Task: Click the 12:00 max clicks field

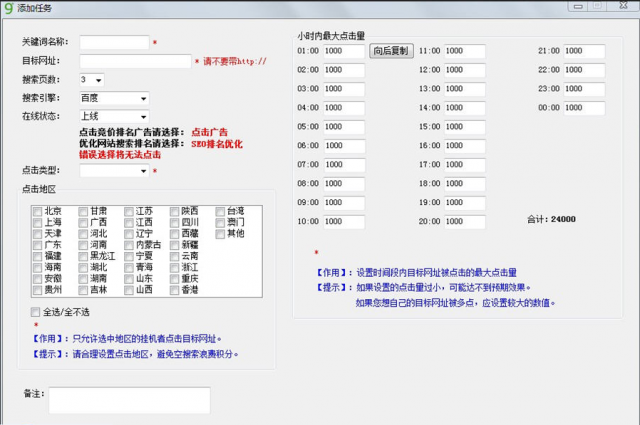Action: (x=465, y=70)
